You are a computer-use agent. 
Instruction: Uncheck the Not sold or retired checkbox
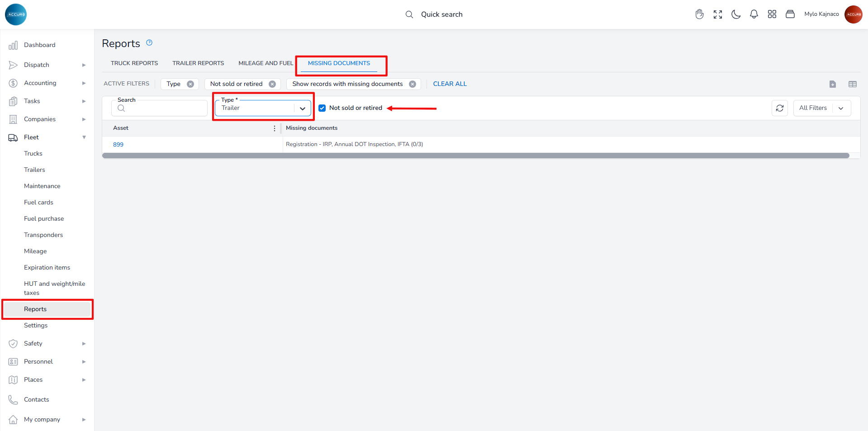pyautogui.click(x=322, y=108)
